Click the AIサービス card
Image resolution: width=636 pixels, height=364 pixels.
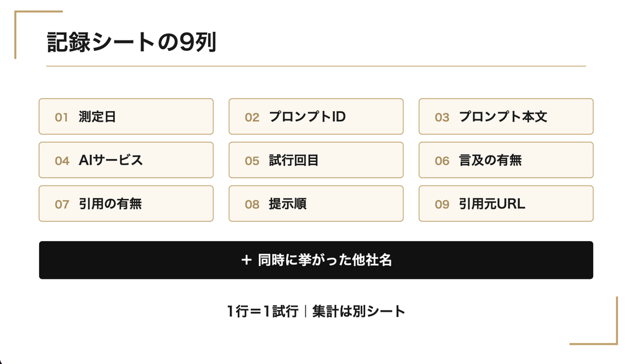click(126, 160)
